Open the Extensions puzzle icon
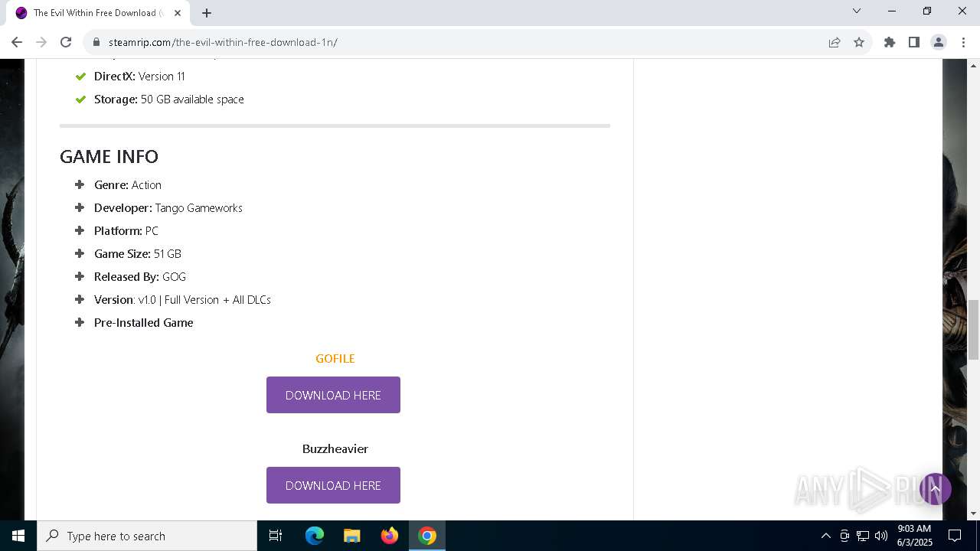Image resolution: width=980 pixels, height=551 pixels. pos(890,42)
